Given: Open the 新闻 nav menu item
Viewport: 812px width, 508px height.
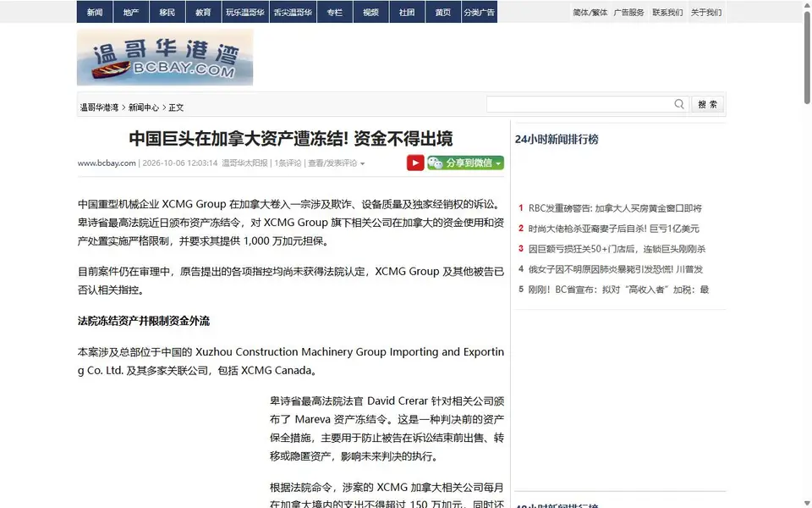Looking at the screenshot, I should coord(95,12).
